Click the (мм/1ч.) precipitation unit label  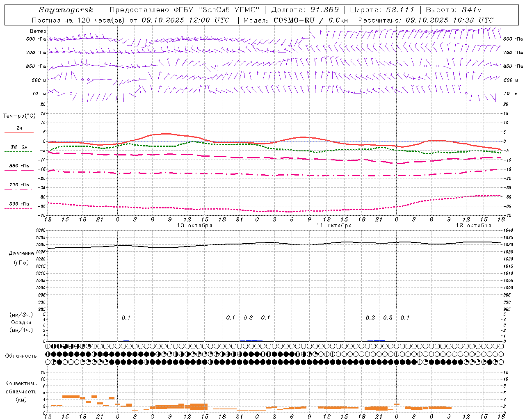pos(21,330)
